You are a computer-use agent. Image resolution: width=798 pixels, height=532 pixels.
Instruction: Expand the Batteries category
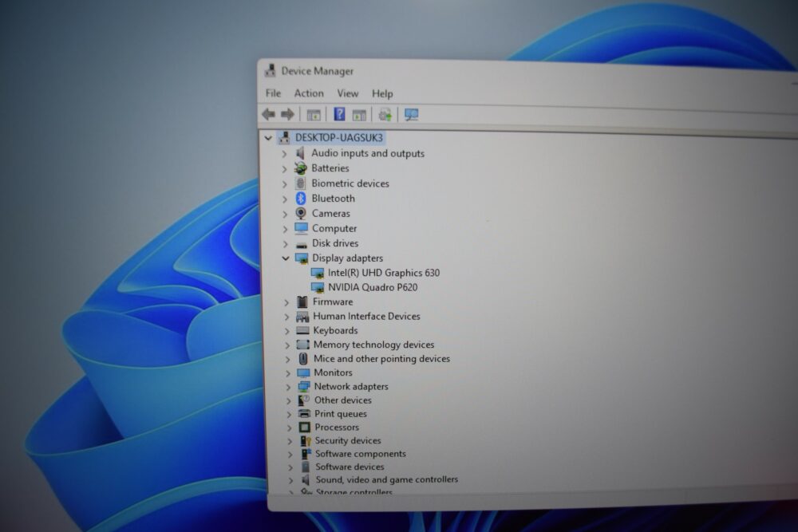click(x=285, y=168)
